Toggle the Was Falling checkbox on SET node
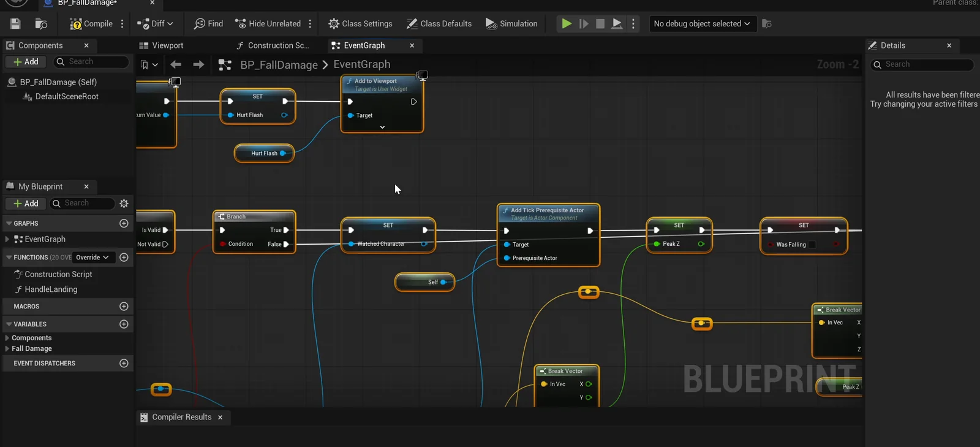 [x=812, y=245]
